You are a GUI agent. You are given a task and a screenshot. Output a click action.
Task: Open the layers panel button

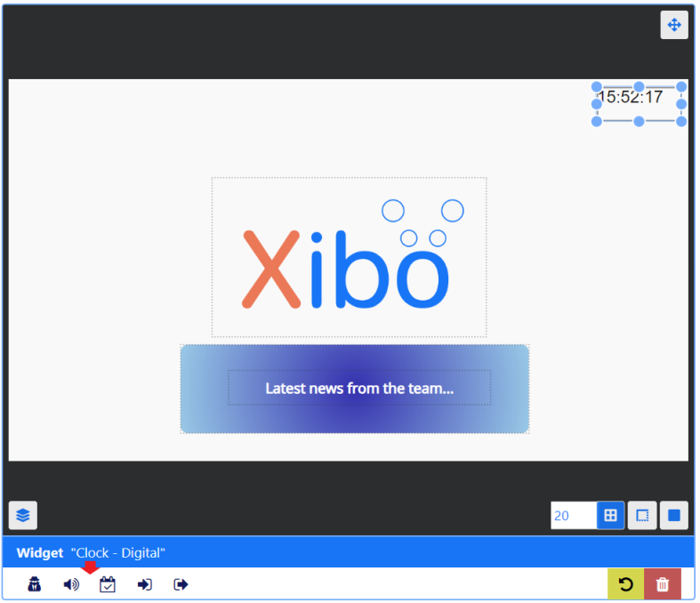click(x=23, y=515)
